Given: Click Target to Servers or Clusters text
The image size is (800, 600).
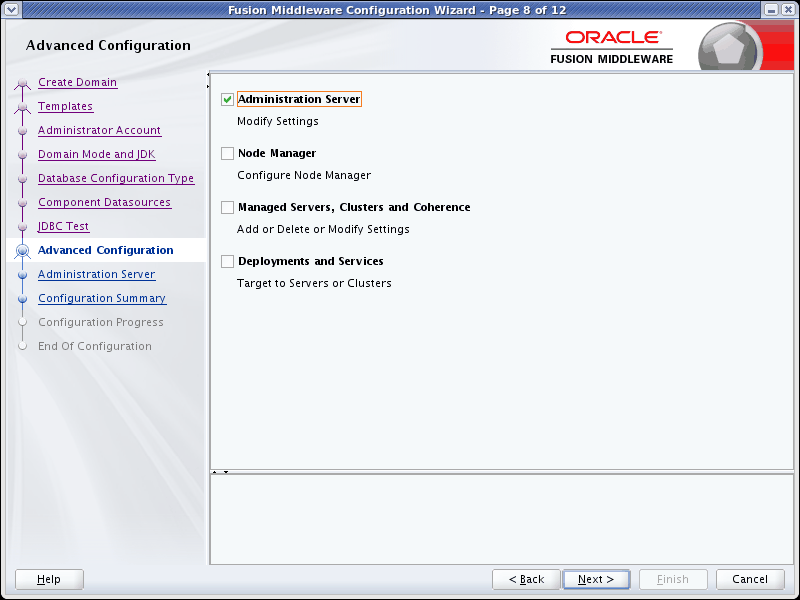Looking at the screenshot, I should (x=314, y=284).
